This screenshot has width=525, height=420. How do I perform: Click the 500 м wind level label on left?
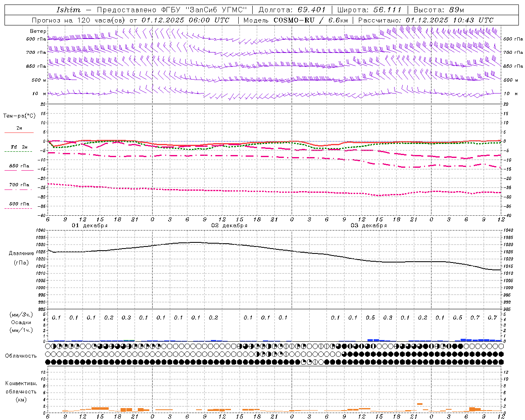coord(39,80)
